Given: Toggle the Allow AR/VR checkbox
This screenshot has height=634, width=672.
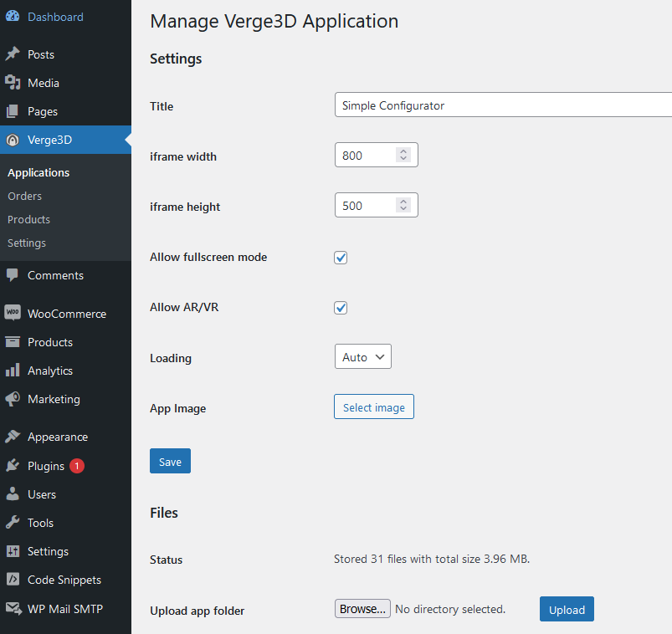Looking at the screenshot, I should point(341,308).
